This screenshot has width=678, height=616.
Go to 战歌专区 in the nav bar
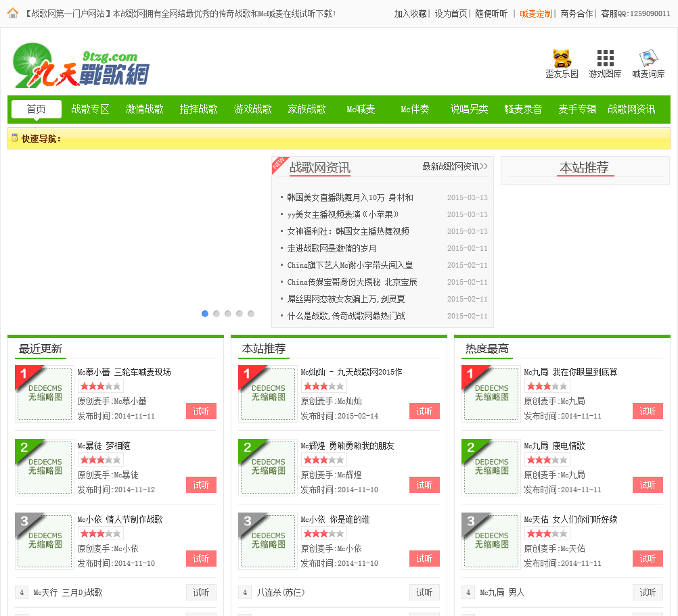coord(91,109)
